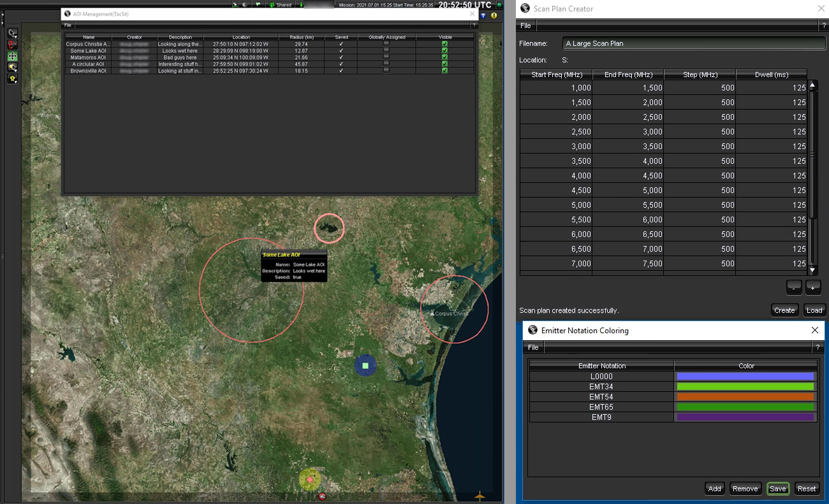Toggle Globally Assigned for Brownsville AOI
The image size is (829, 504).
click(386, 71)
